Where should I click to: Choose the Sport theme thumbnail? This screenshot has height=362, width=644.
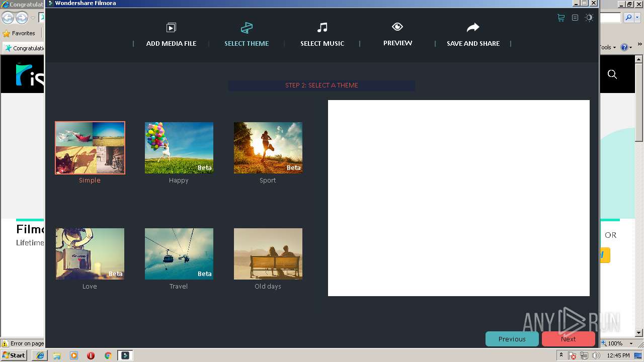[x=268, y=148]
